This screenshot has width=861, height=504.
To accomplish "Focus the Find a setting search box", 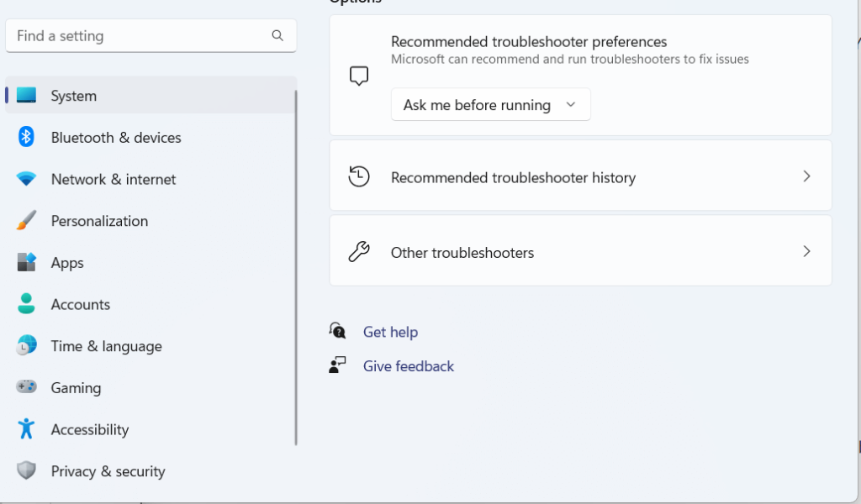I will (151, 35).
